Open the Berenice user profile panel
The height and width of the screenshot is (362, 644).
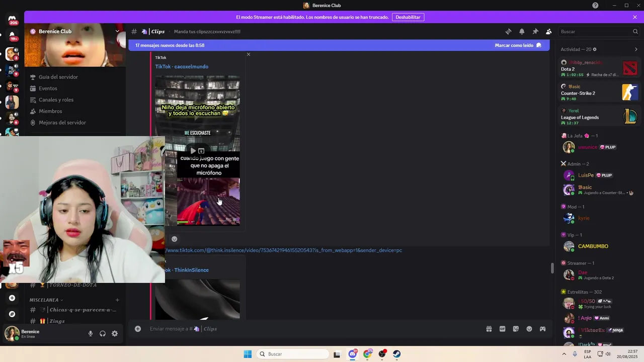[x=44, y=333]
